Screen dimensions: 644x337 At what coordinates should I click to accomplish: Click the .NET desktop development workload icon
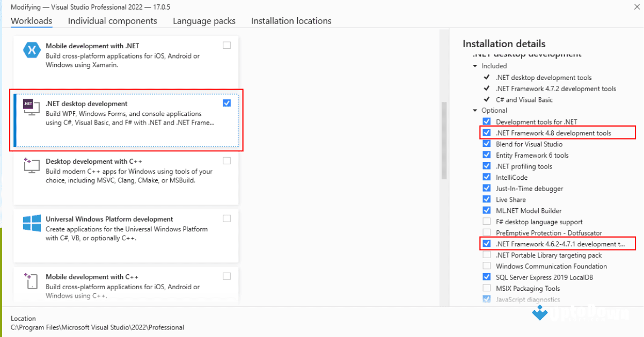point(32,107)
